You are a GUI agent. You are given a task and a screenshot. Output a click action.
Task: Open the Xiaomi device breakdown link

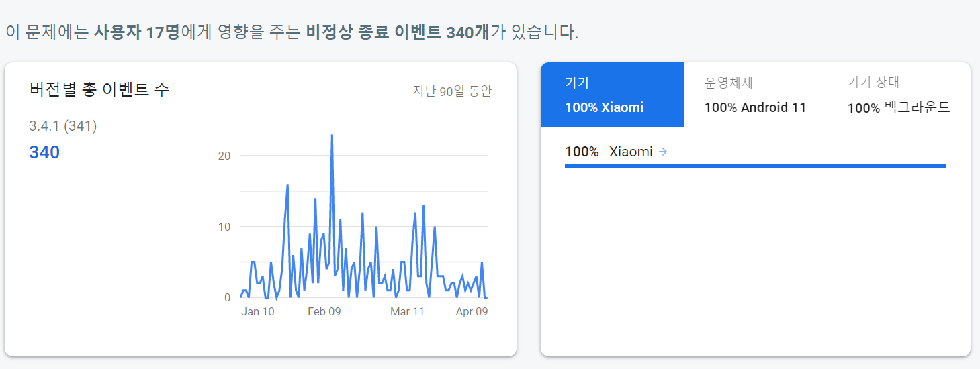tap(631, 152)
